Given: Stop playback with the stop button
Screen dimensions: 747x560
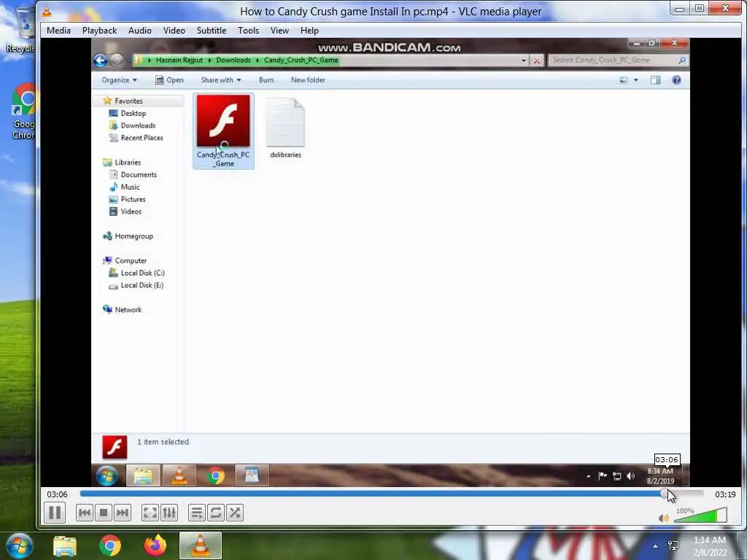Looking at the screenshot, I should (104, 513).
